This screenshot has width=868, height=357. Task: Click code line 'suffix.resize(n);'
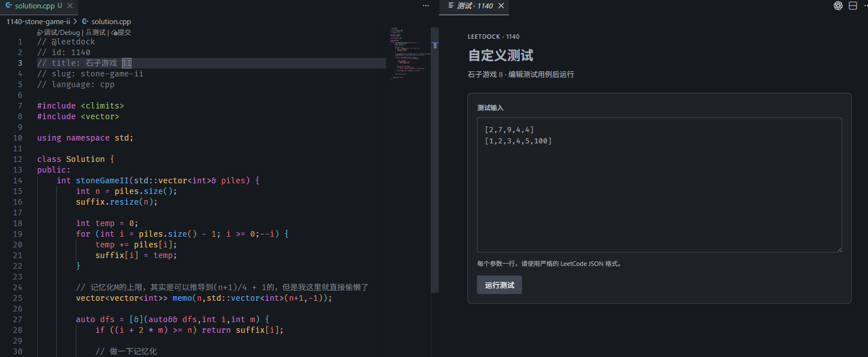pos(117,202)
